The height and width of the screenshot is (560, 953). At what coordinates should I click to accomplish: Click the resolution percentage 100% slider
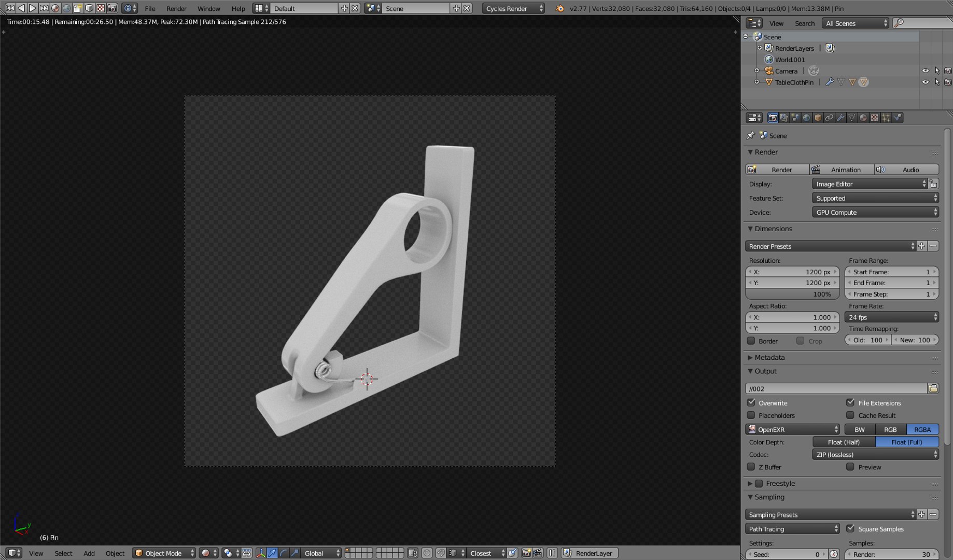[x=792, y=294]
